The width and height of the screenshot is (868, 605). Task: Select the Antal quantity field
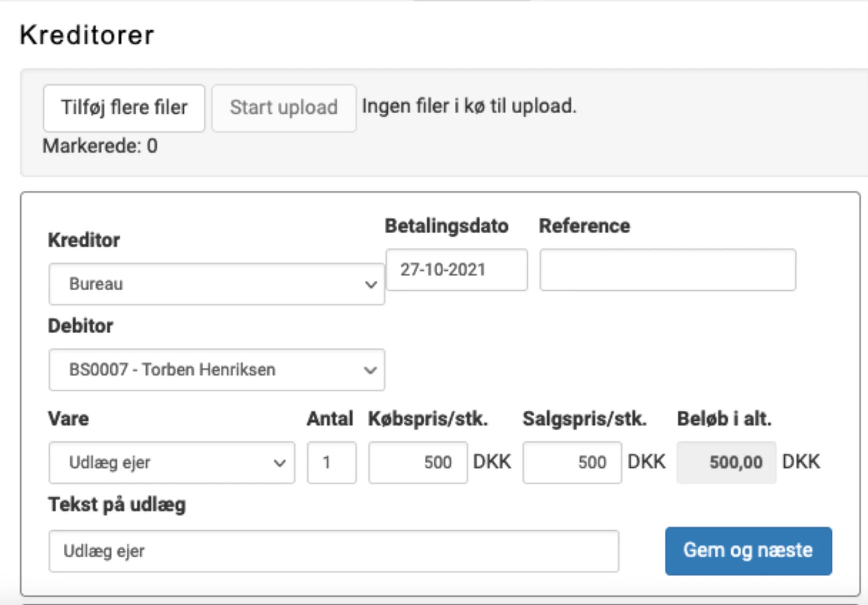tap(331, 462)
